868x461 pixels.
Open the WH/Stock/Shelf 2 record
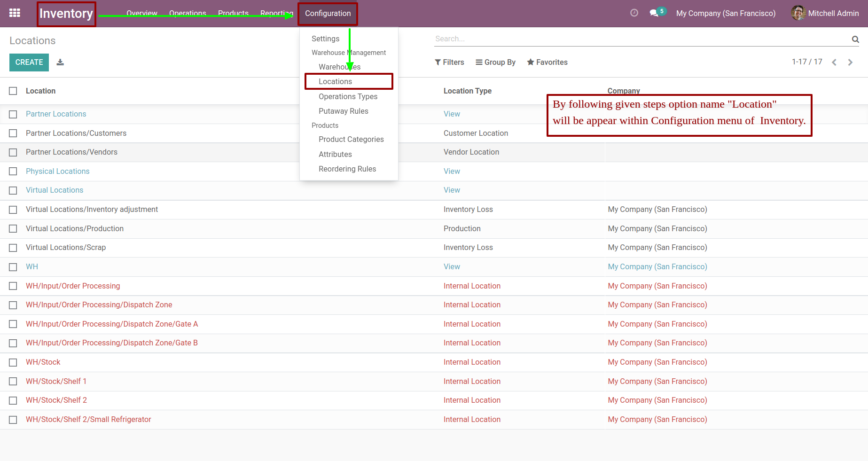coord(56,400)
